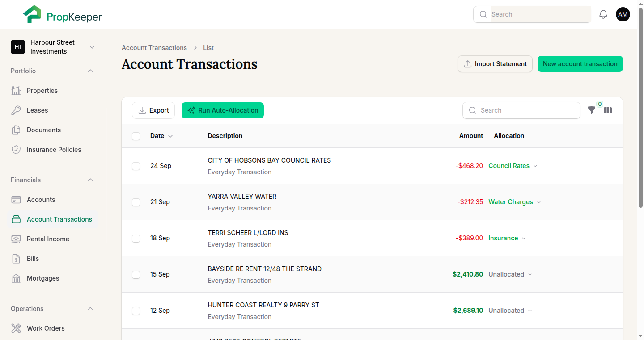Select the 24 Sep Council Rates row checkbox
The width and height of the screenshot is (644, 340).
click(x=136, y=166)
